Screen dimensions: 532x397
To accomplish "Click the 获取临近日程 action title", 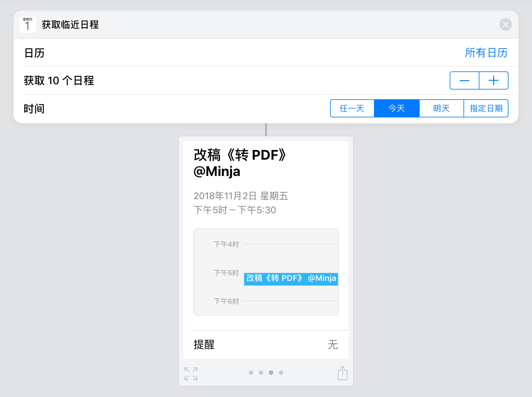I will [70, 24].
